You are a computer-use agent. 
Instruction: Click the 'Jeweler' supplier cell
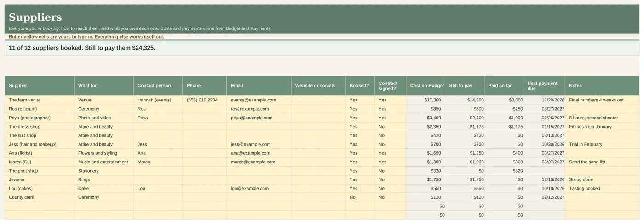pos(40,179)
